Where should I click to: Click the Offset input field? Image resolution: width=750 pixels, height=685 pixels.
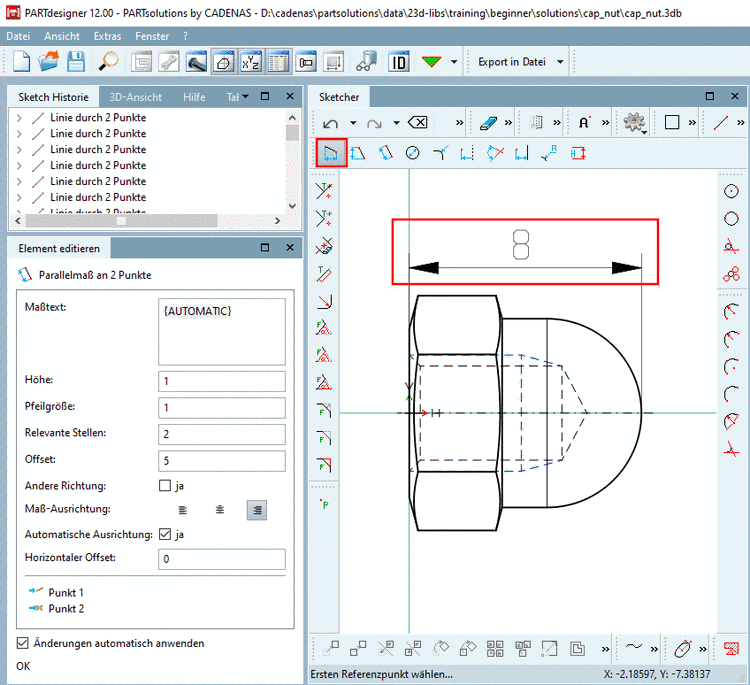point(221,460)
